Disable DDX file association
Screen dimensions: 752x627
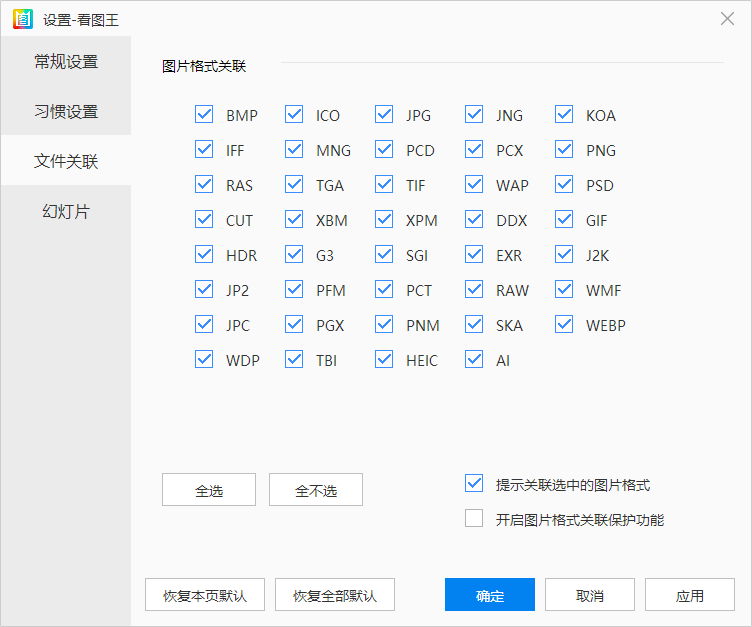click(474, 220)
